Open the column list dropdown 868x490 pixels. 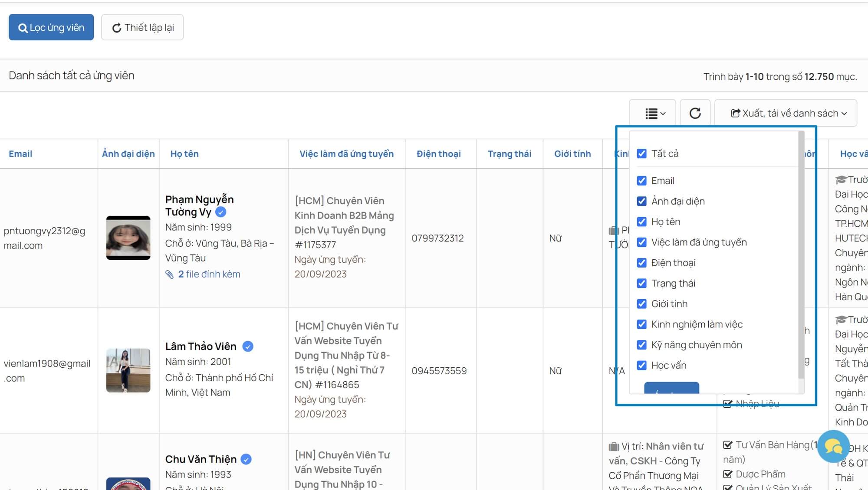point(652,113)
